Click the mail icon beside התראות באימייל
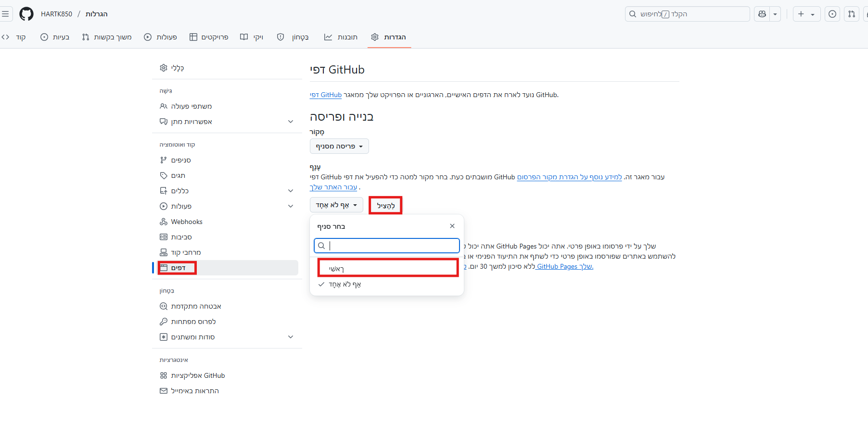 tap(164, 391)
